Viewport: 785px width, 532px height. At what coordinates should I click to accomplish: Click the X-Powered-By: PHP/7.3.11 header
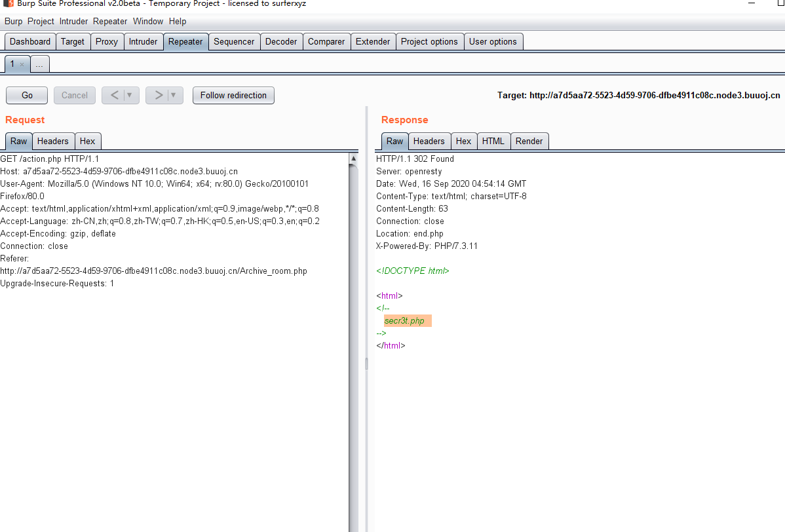(427, 246)
